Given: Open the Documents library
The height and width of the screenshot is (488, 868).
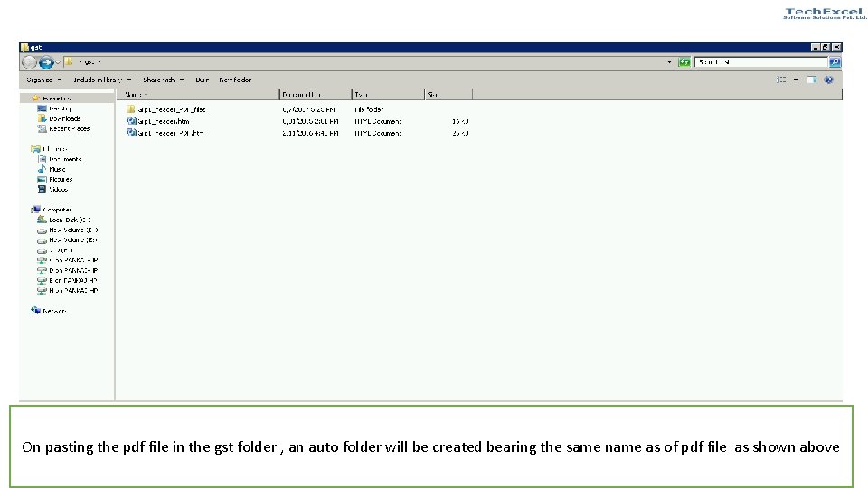Looking at the screenshot, I should [65, 159].
